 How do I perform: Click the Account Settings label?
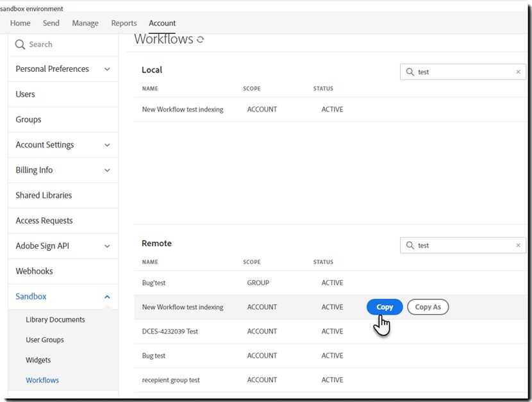[44, 145]
